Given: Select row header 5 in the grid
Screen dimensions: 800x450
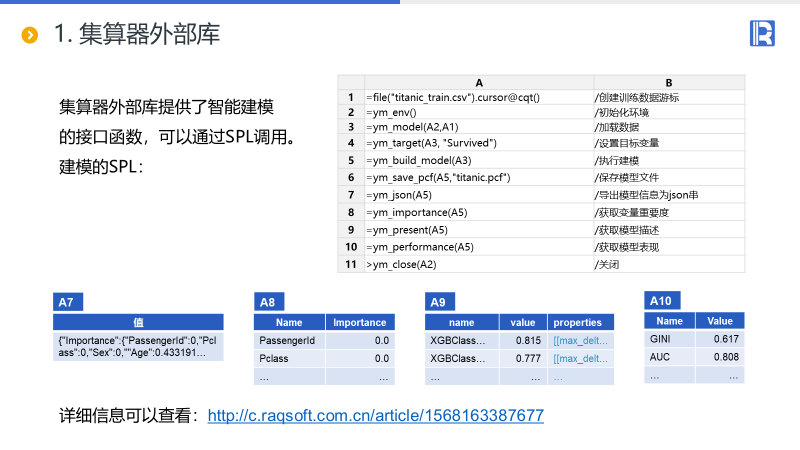Looking at the screenshot, I should 351,160.
